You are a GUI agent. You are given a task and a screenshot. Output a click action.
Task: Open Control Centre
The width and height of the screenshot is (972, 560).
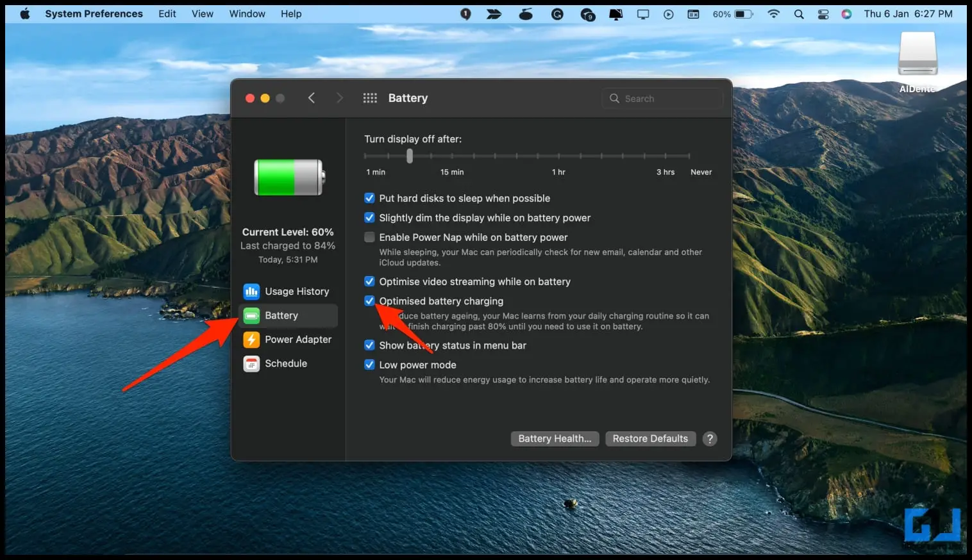(823, 14)
